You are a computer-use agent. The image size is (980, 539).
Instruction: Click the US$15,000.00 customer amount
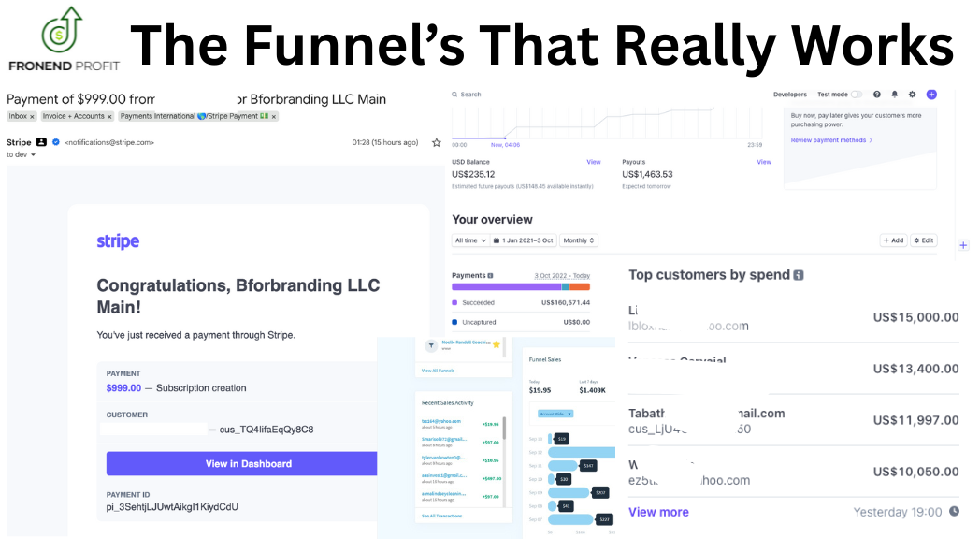(915, 317)
